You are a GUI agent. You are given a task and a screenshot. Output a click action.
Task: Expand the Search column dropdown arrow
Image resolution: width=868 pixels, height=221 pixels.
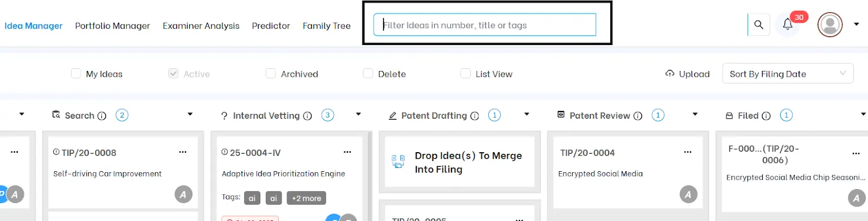click(190, 114)
